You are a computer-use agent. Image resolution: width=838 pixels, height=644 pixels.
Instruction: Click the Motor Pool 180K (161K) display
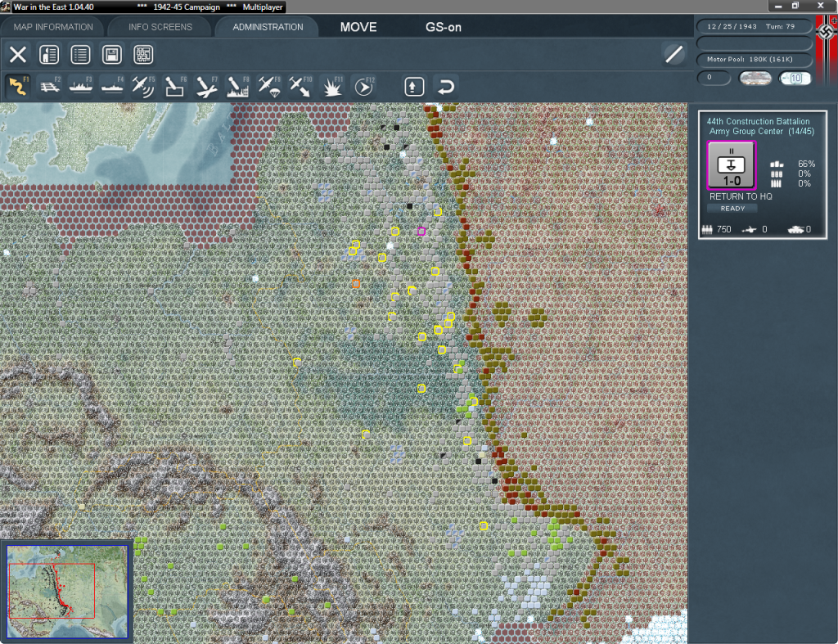pos(754,59)
